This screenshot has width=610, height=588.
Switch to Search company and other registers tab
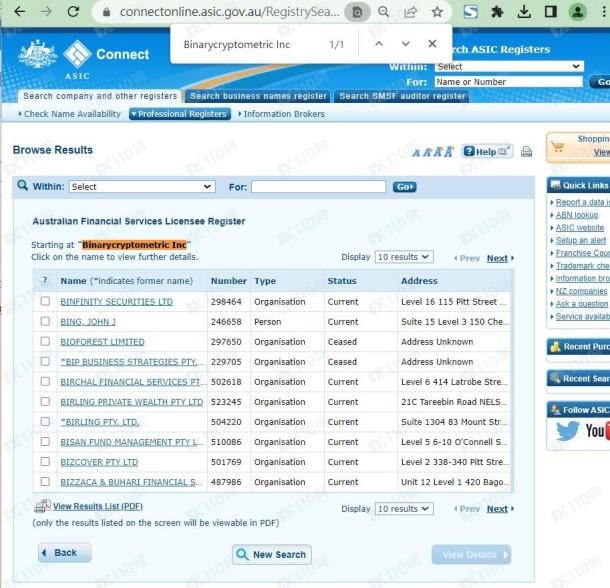100,96
